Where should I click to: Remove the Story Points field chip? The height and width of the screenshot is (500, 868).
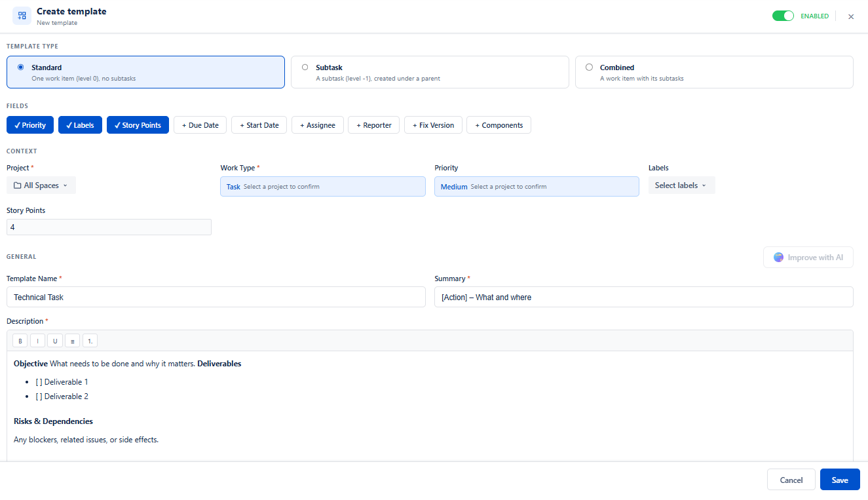[138, 125]
